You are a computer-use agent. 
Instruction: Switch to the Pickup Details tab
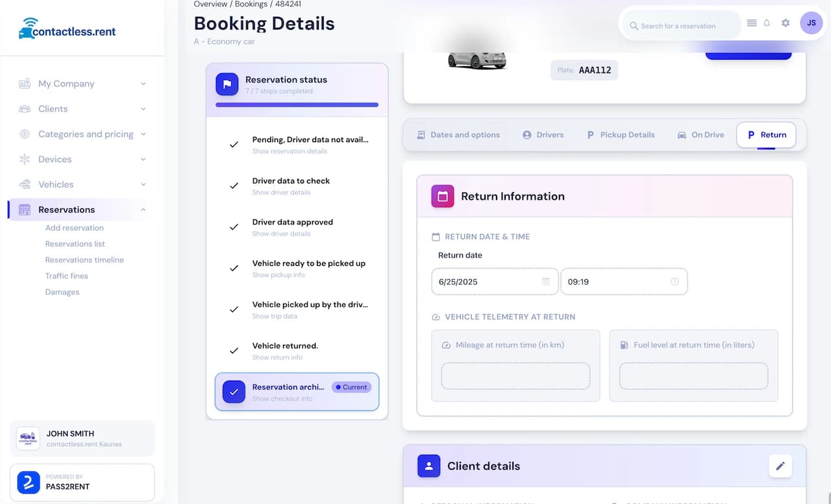pyautogui.click(x=621, y=135)
